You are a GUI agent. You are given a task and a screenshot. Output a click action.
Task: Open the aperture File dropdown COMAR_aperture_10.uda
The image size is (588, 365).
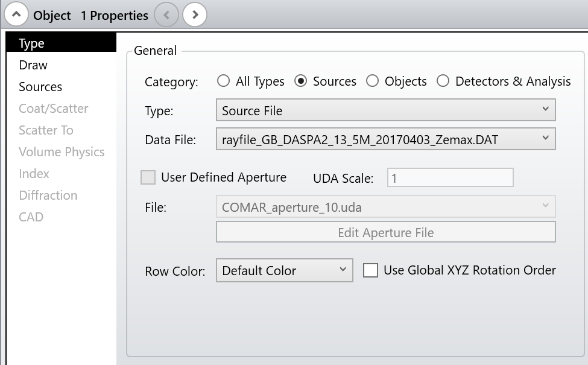click(385, 207)
